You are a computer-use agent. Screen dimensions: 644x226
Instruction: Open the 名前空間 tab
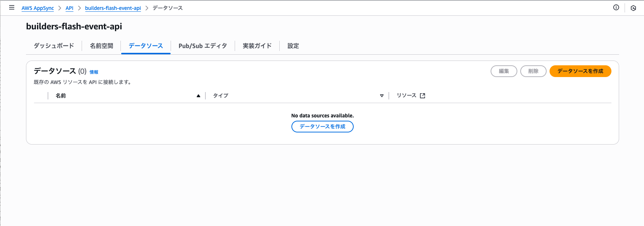point(101,46)
